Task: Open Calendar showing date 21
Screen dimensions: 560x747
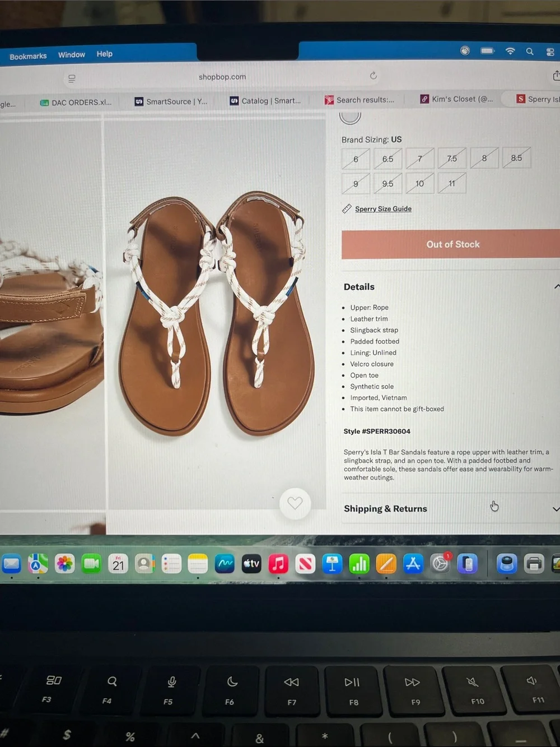Action: pos(118,564)
